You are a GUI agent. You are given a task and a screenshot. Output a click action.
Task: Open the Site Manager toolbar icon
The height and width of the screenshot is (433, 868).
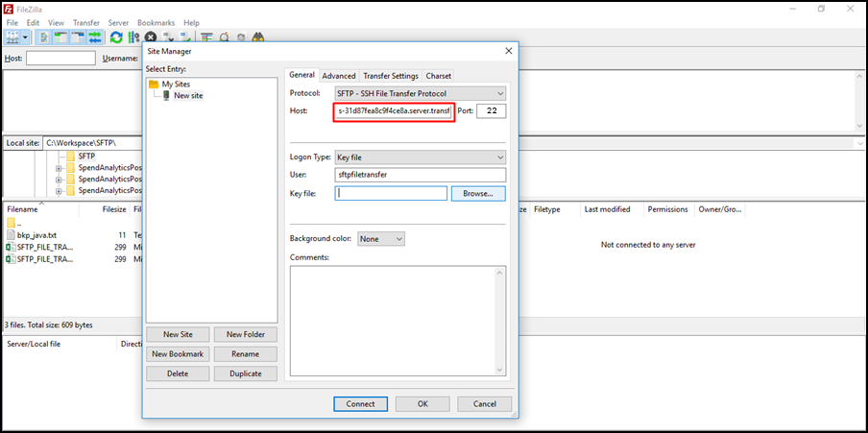click(12, 37)
